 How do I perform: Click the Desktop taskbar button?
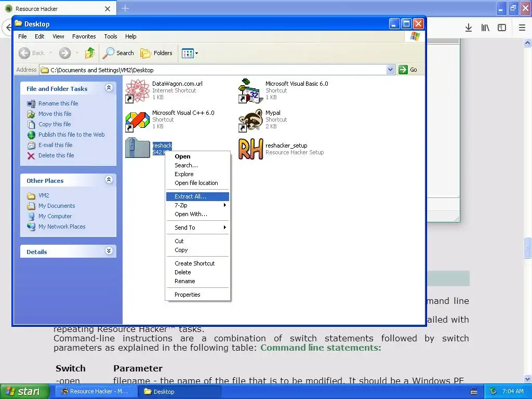click(179, 392)
